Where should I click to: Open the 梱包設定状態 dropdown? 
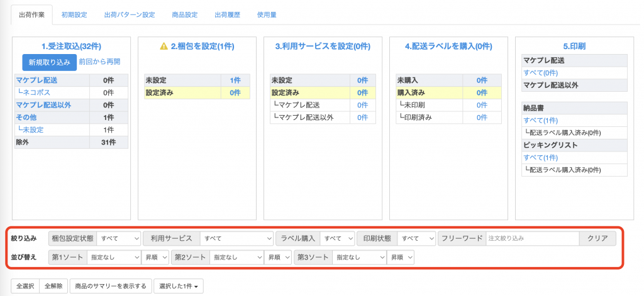tap(119, 239)
